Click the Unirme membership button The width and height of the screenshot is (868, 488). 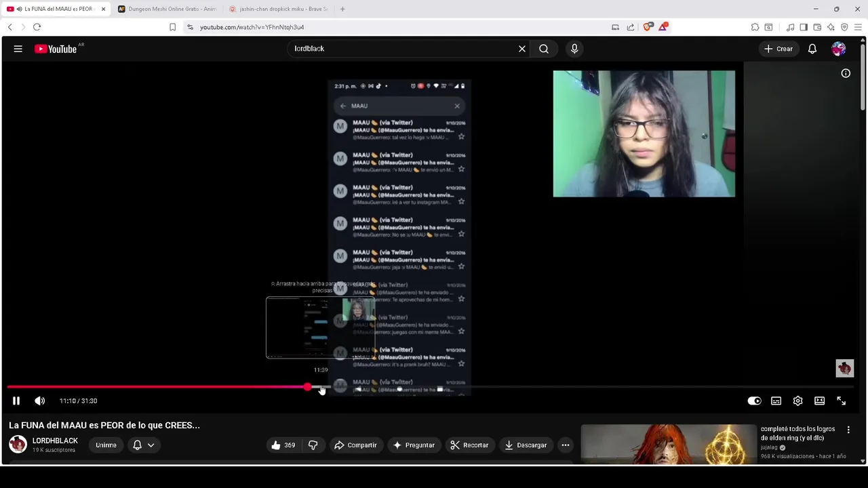[x=106, y=445]
